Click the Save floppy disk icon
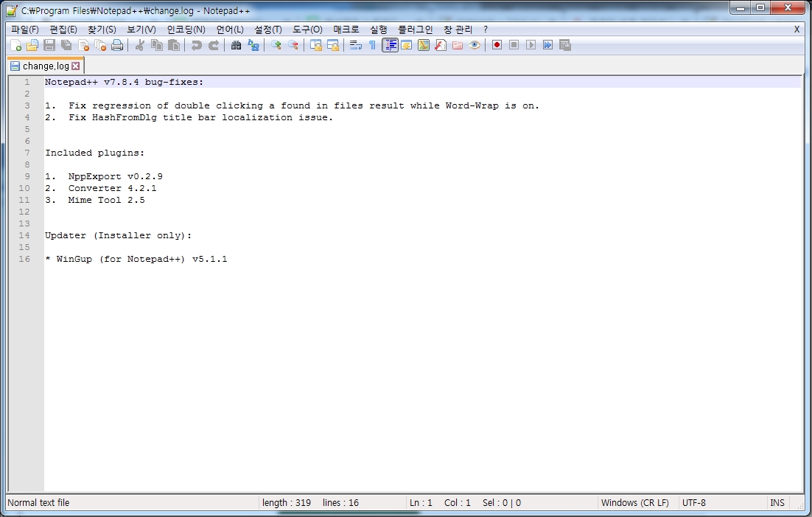Screen dimensions: 812x517 tap(49, 45)
